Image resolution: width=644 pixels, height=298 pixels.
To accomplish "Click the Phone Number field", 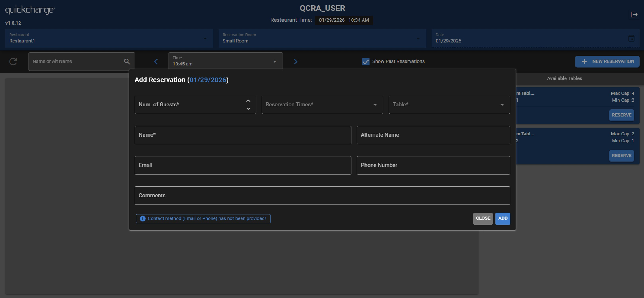I will [433, 165].
